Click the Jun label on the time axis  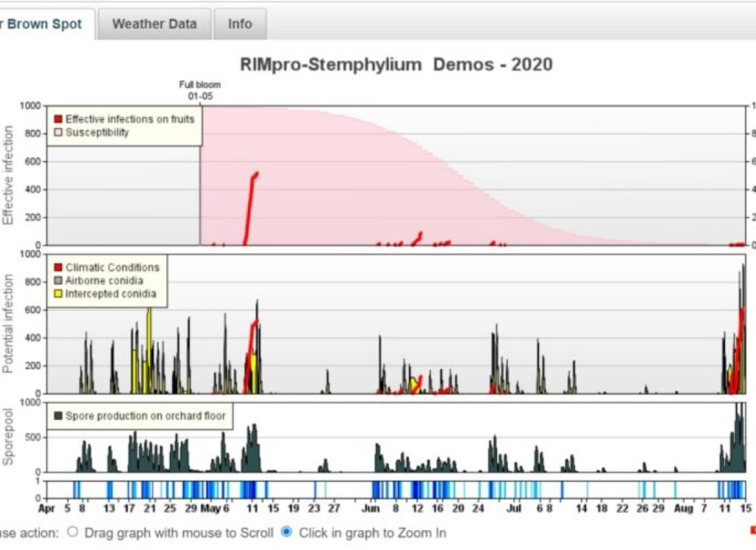[371, 509]
